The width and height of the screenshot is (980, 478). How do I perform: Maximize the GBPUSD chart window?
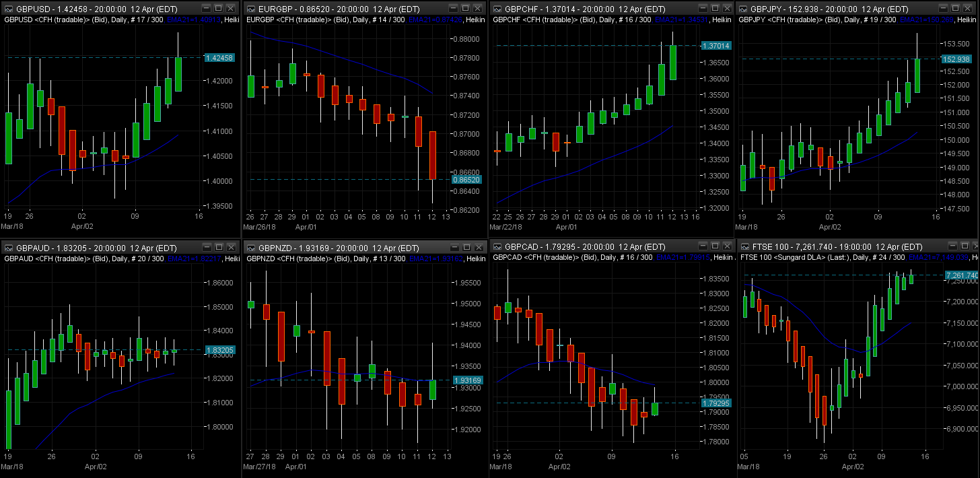click(218, 9)
